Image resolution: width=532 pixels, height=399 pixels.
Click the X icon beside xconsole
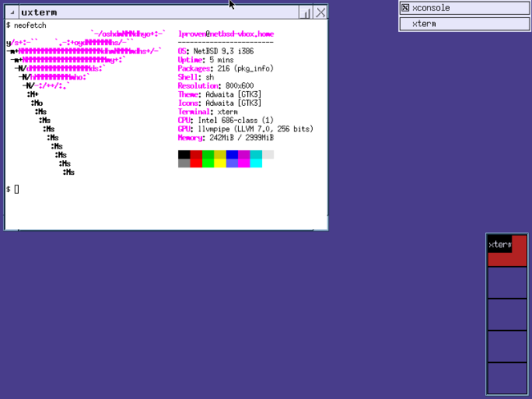click(405, 8)
